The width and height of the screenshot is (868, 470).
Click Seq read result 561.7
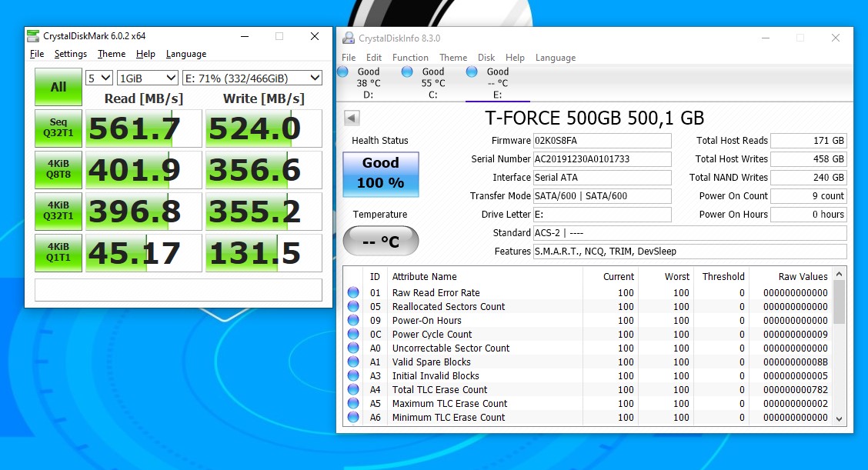pos(143,128)
